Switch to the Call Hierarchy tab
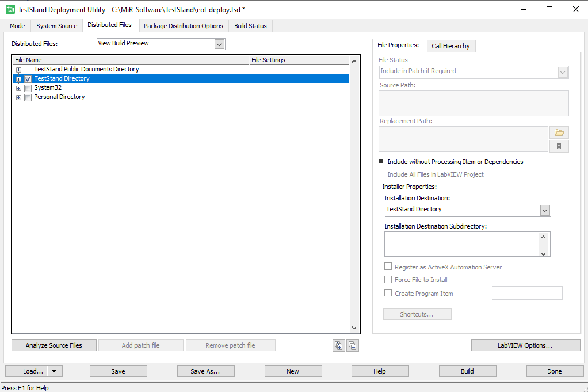This screenshot has width=588, height=392. [450, 46]
